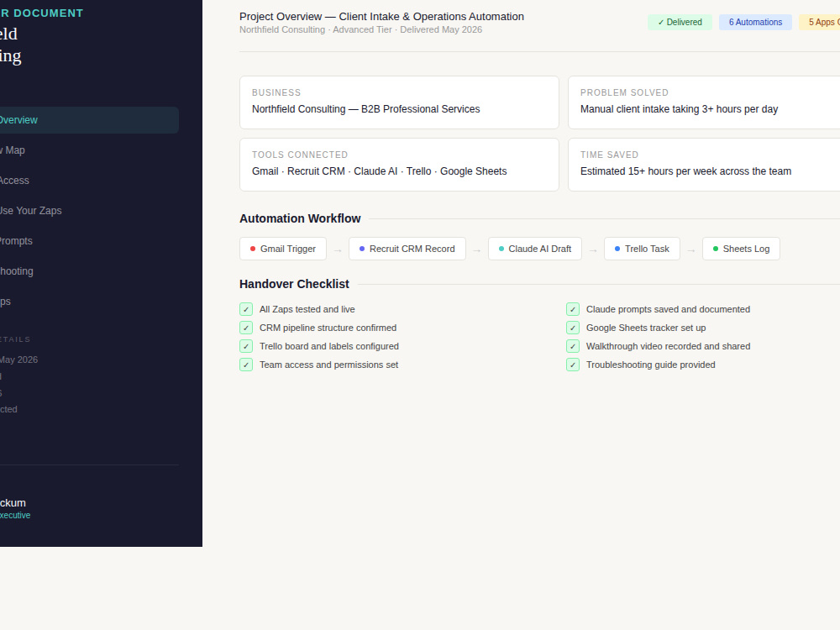The height and width of the screenshot is (630, 840).
Task: Toggle Walkthrough video recorded and shared checkbox
Action: [x=573, y=346]
